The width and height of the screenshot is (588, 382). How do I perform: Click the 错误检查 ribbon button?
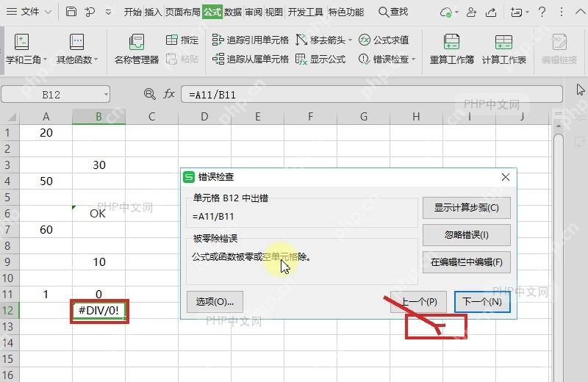384,59
